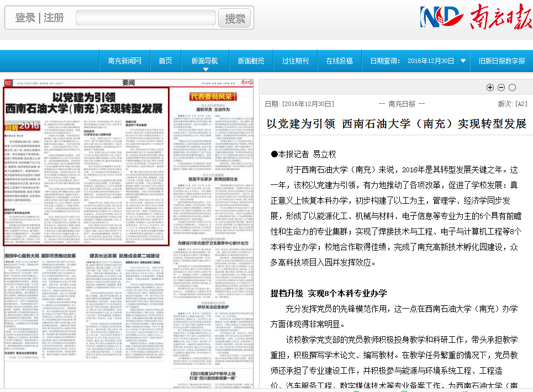This screenshot has height=392, width=533.
Task: Open 在线投稿 navigation item
Action: pyautogui.click(x=339, y=61)
